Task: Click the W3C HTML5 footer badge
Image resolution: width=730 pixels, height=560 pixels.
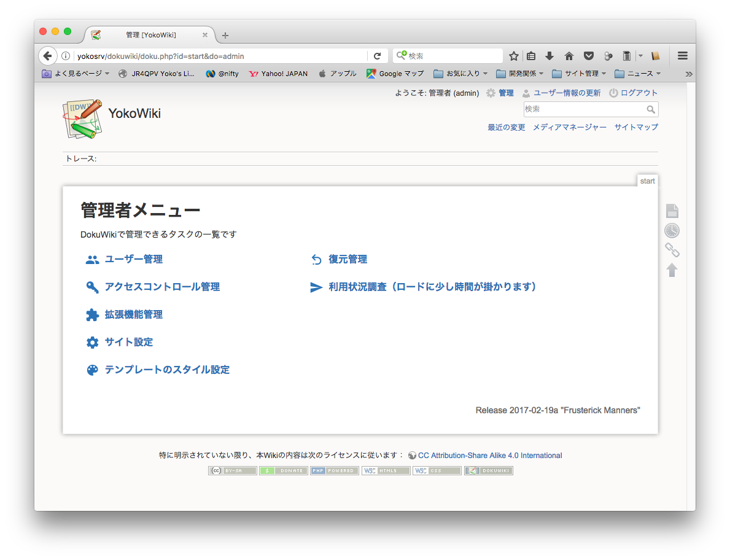Action: pos(386,470)
